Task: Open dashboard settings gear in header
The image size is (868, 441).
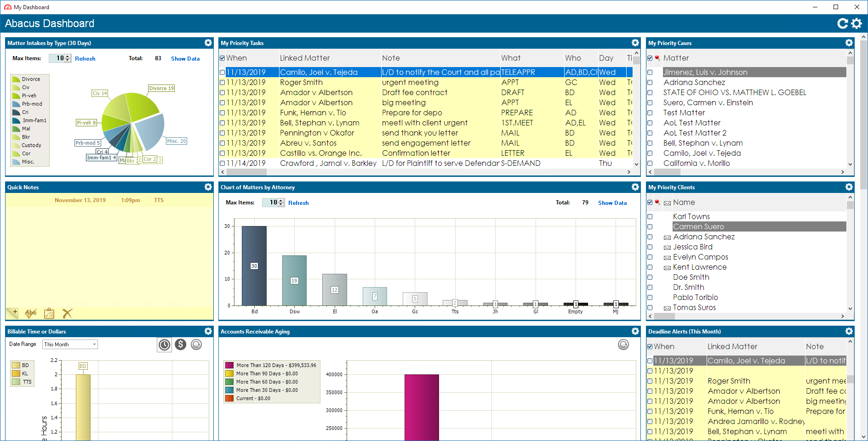Action: click(x=857, y=23)
